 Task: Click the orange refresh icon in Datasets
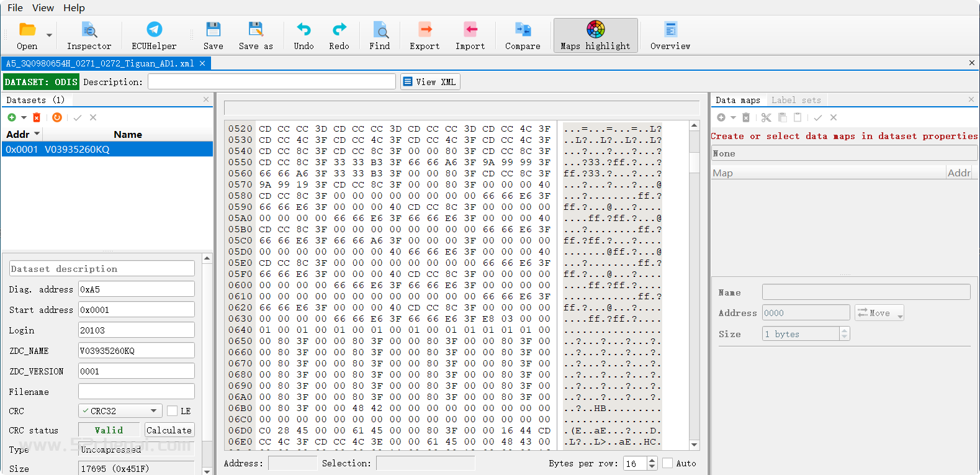(57, 117)
